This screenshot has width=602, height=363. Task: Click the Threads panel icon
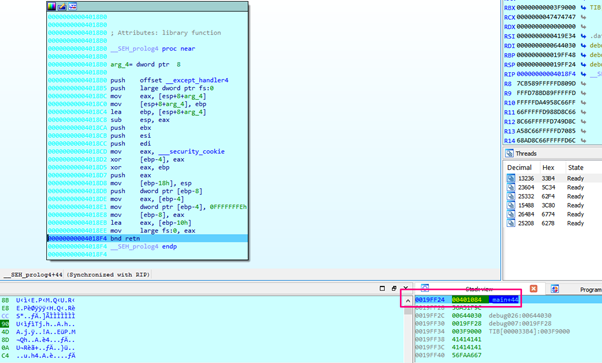coord(509,153)
